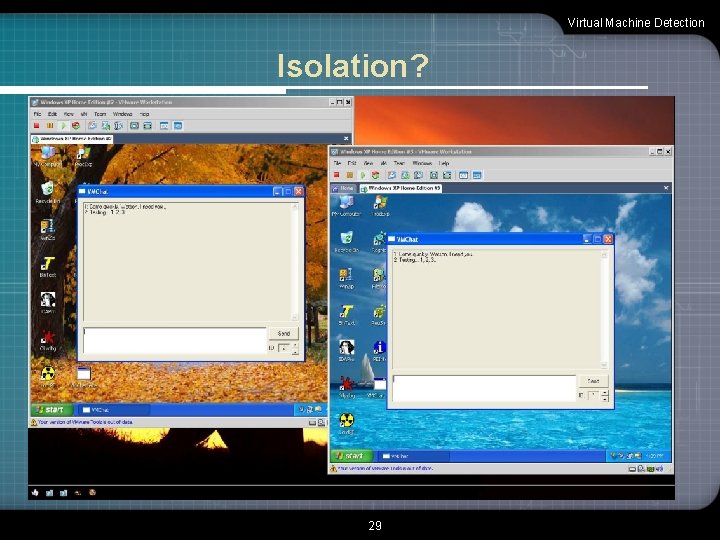Click the start button on the ocean desktop
Viewport: 720px width, 540px height.
(x=351, y=456)
